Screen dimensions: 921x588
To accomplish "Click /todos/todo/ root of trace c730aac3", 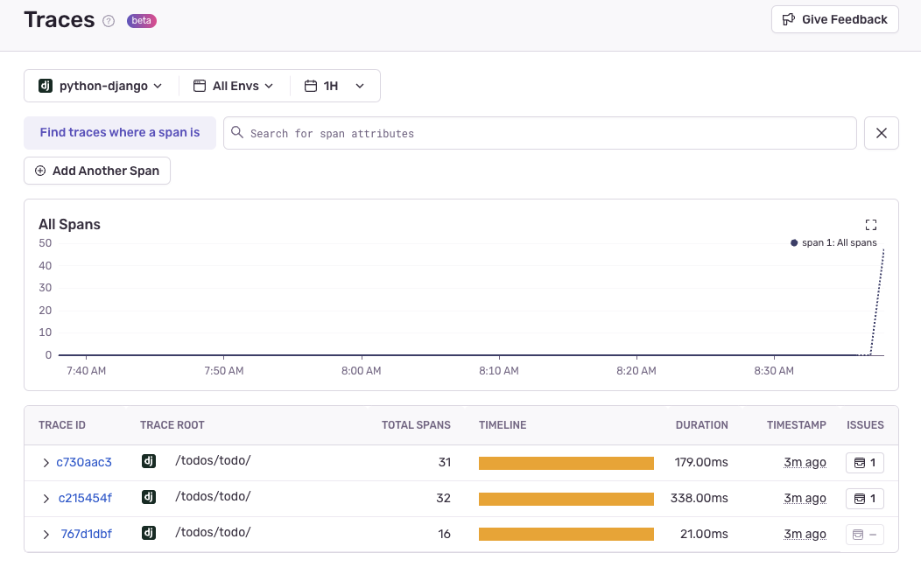I will click(214, 460).
